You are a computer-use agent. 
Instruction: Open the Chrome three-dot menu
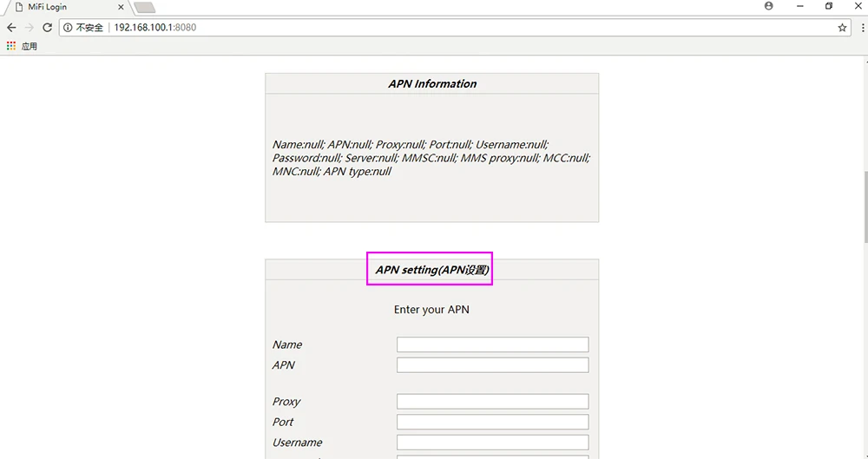tap(863, 28)
